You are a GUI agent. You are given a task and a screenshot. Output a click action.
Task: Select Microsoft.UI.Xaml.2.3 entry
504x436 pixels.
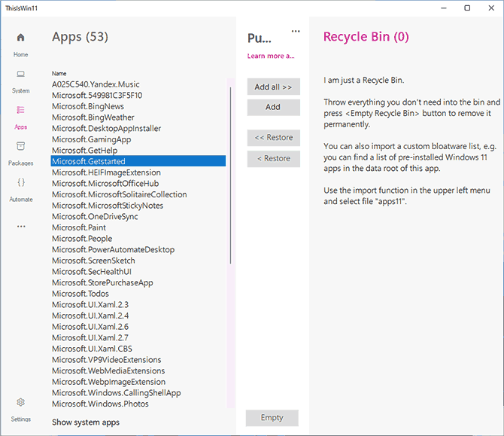[x=138, y=304]
